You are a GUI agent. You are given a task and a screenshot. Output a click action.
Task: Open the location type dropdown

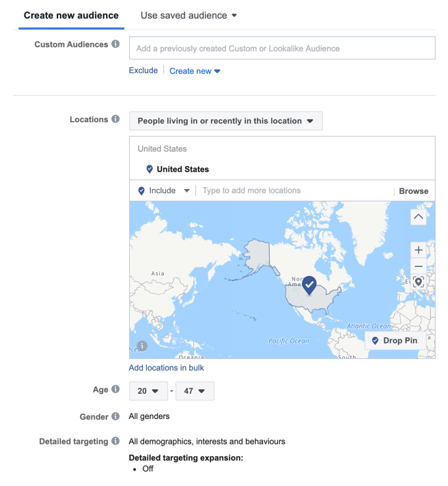pos(225,121)
